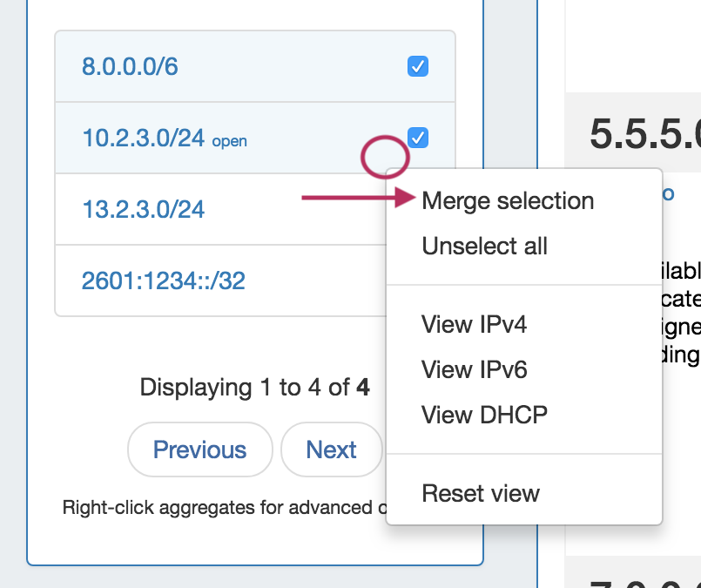Uncheck the 10.2.3.0/24 aggregate checkbox
This screenshot has height=588, width=701.
pyautogui.click(x=418, y=138)
